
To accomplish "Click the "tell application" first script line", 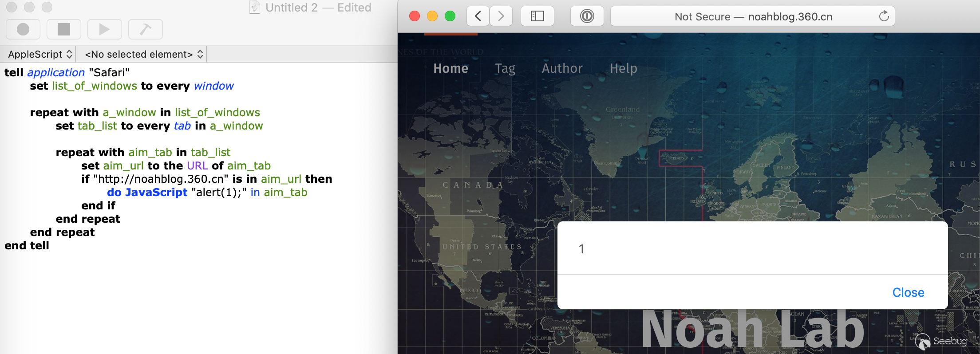I will click(x=67, y=72).
